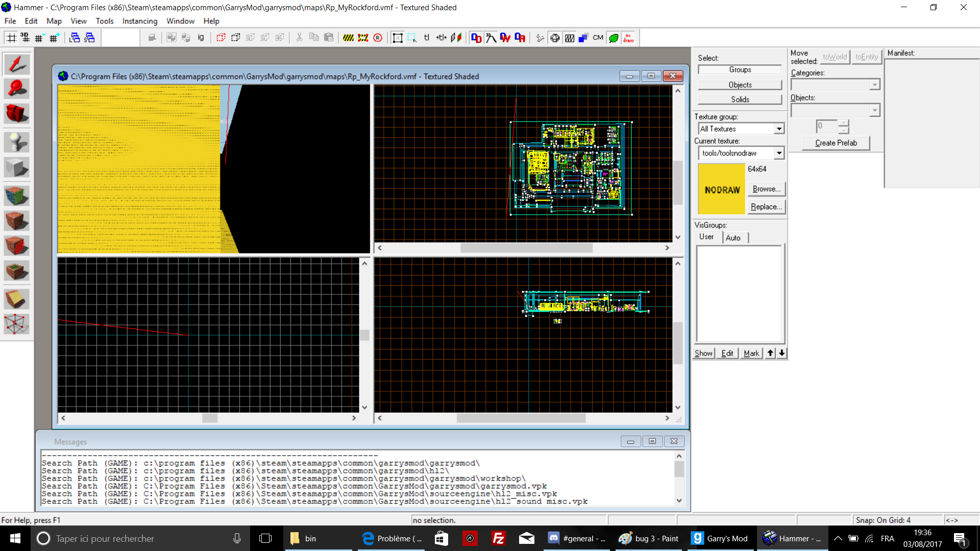The image size is (980, 551).
Task: Click the Replace... texture button
Action: coord(767,207)
